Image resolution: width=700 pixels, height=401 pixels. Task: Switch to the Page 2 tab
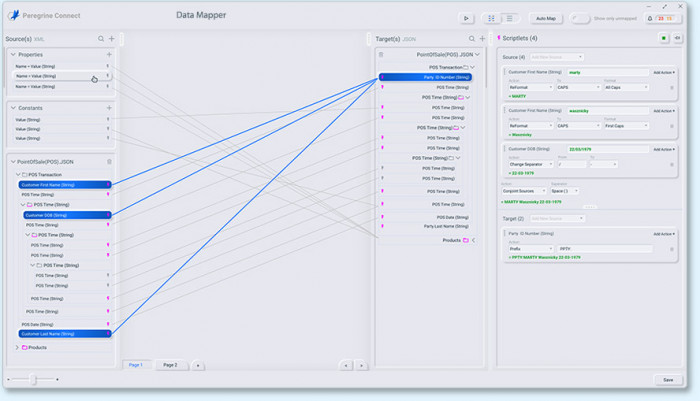point(170,365)
